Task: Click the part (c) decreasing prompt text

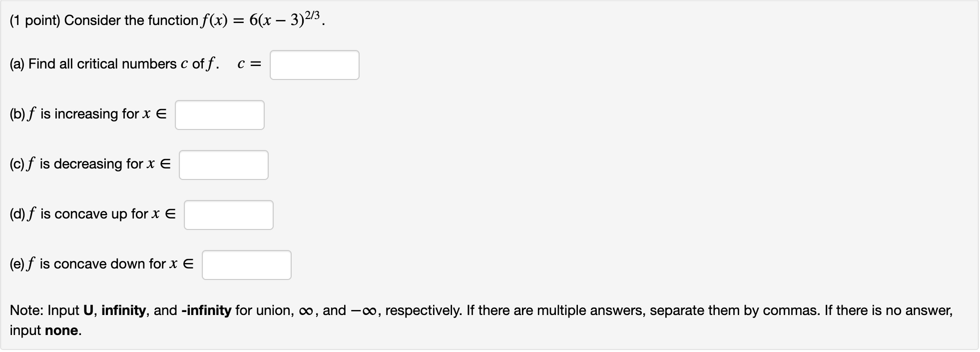Action: click(x=90, y=164)
